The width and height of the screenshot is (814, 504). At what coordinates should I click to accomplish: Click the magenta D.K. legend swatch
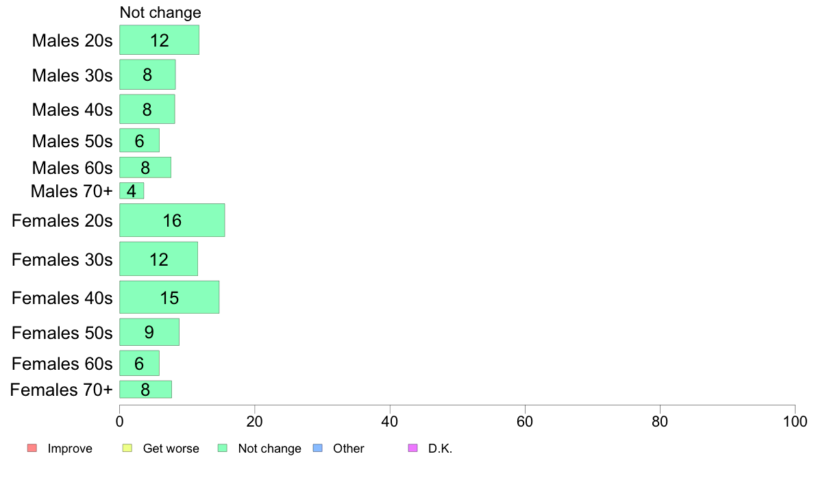[x=412, y=448]
